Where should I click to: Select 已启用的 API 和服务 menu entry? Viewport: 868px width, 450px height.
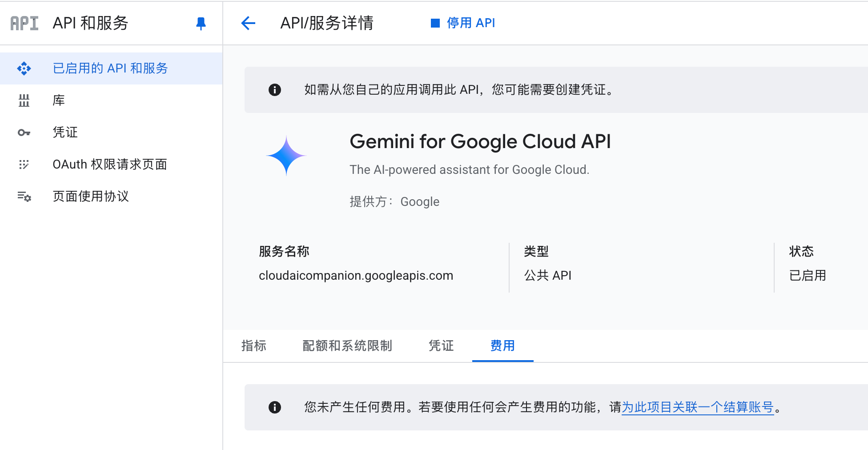(111, 68)
